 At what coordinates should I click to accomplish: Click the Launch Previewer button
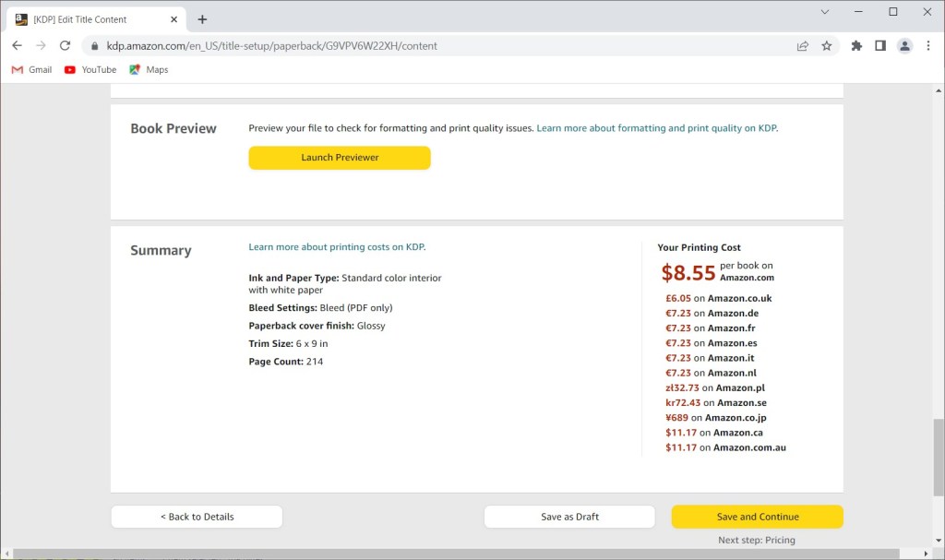point(340,158)
